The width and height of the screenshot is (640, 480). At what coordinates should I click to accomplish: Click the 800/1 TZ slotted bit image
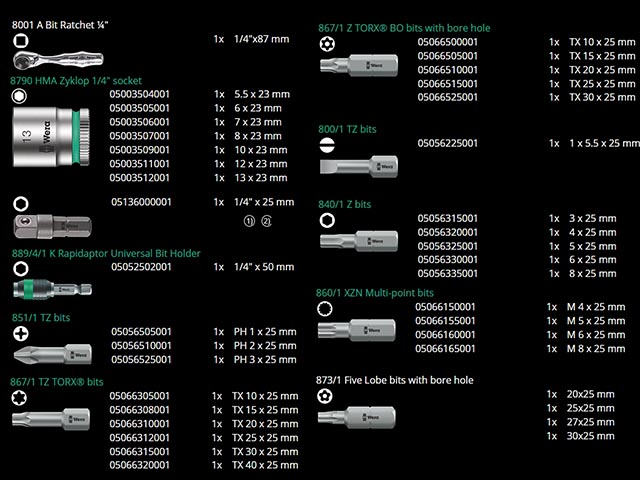coord(359,167)
